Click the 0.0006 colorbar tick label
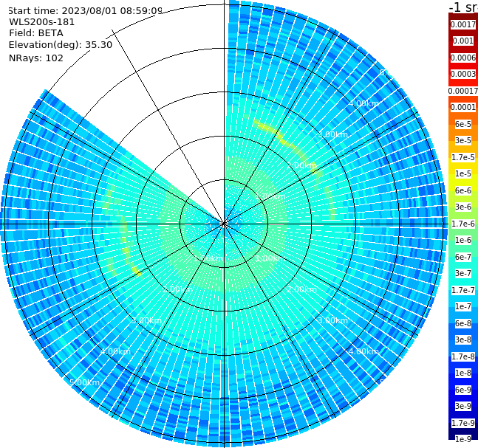This screenshot has width=478, height=448. (x=463, y=58)
